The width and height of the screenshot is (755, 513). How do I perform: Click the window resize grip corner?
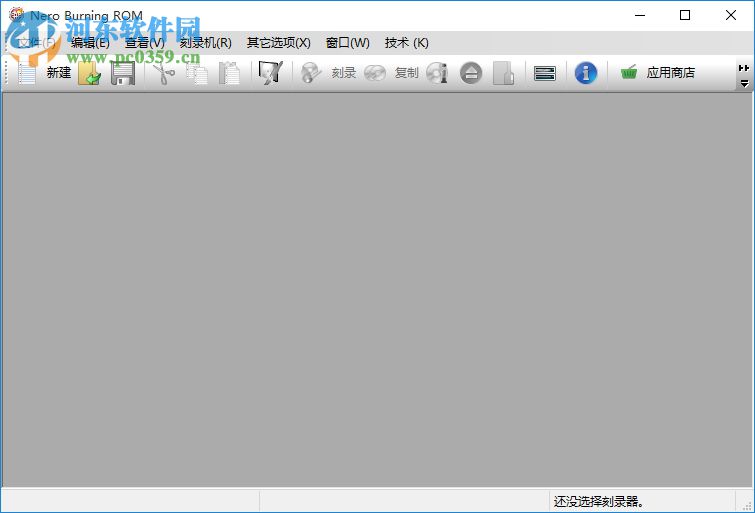747,505
